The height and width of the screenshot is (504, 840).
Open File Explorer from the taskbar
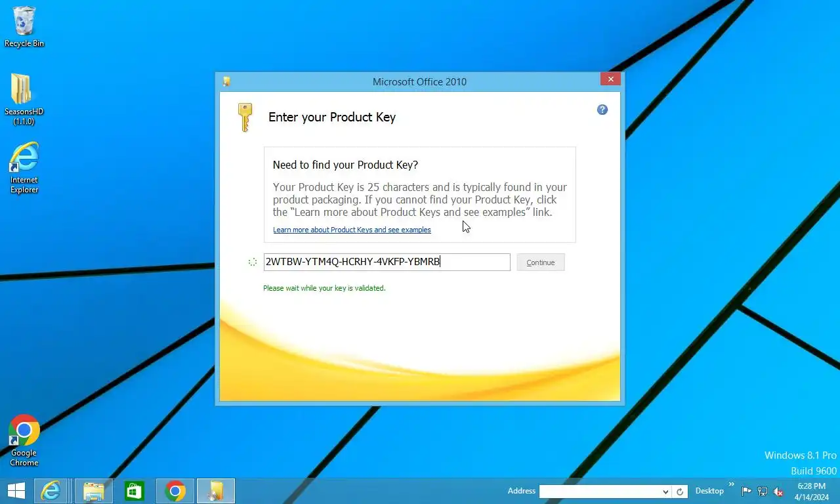coord(94,491)
